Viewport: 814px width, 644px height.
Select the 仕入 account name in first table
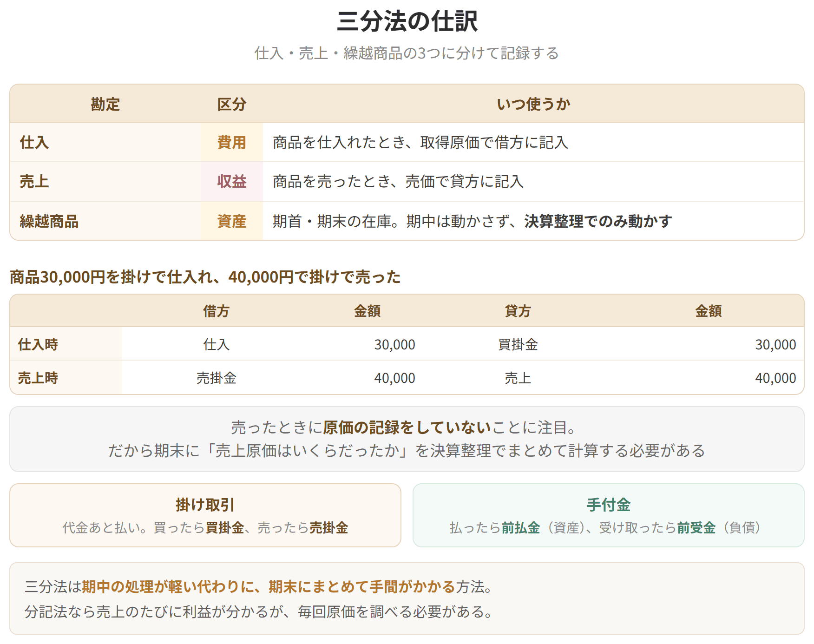click(x=34, y=142)
